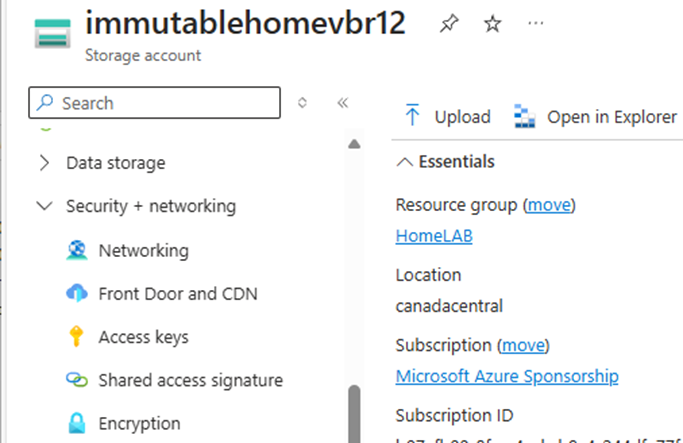Viewport: 683px width, 443px height.
Task: Pin the immutablehomevbr12 storage account
Action: click(x=449, y=24)
